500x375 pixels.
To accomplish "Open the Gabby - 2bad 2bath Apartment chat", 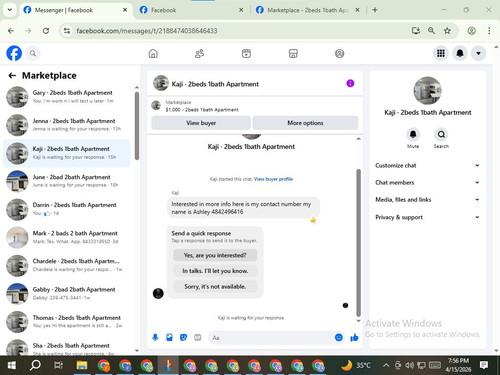I will pyautogui.click(x=67, y=293).
